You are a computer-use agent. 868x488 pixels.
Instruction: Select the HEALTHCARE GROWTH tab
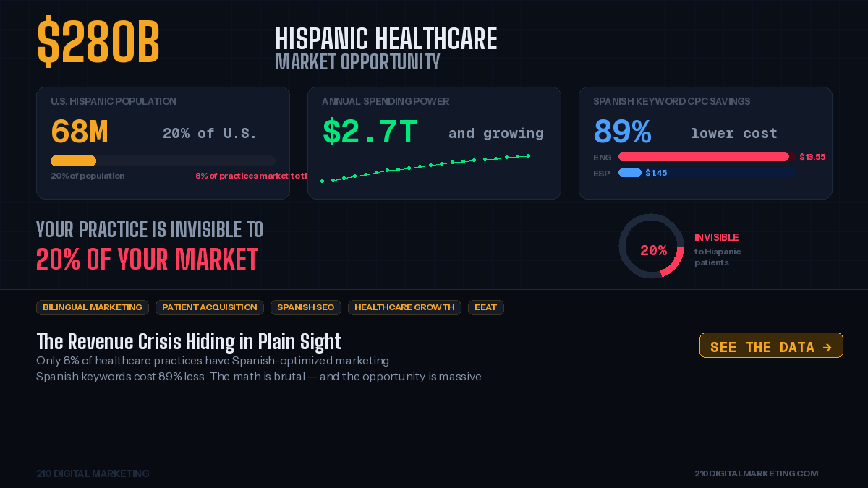[404, 307]
